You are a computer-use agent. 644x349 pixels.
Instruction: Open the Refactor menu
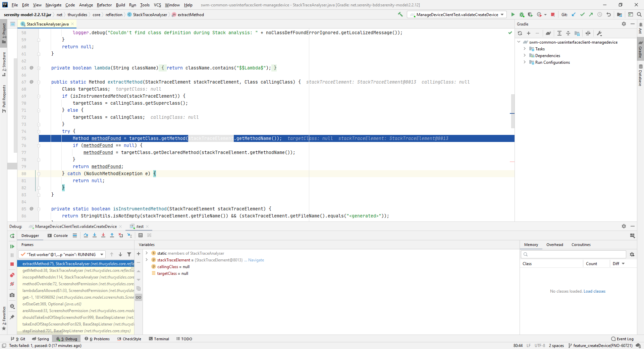[x=104, y=5]
